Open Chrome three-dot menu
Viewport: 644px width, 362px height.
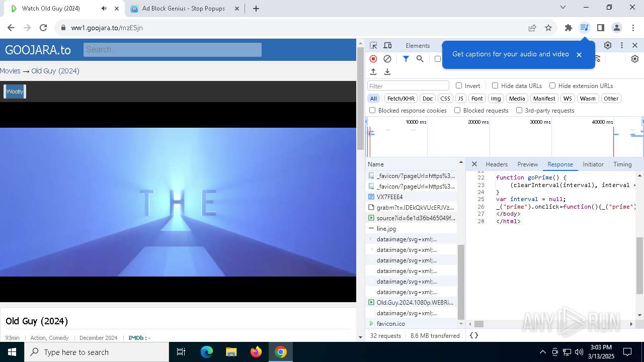tap(632, 28)
